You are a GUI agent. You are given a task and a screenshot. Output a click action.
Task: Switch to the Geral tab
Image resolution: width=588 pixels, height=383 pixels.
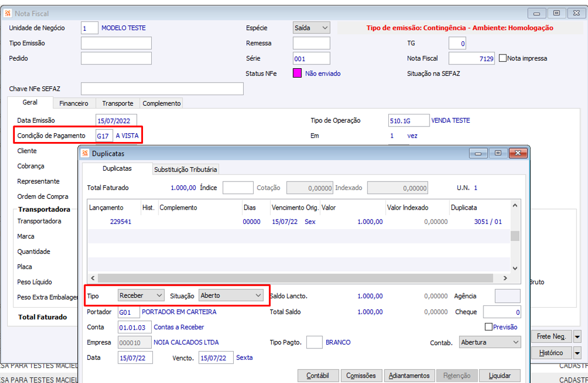[30, 102]
